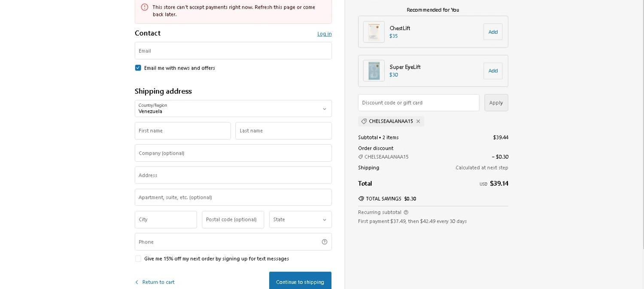Click the discount tag icon on the CHELSEAALANAA15 chip

click(x=364, y=121)
